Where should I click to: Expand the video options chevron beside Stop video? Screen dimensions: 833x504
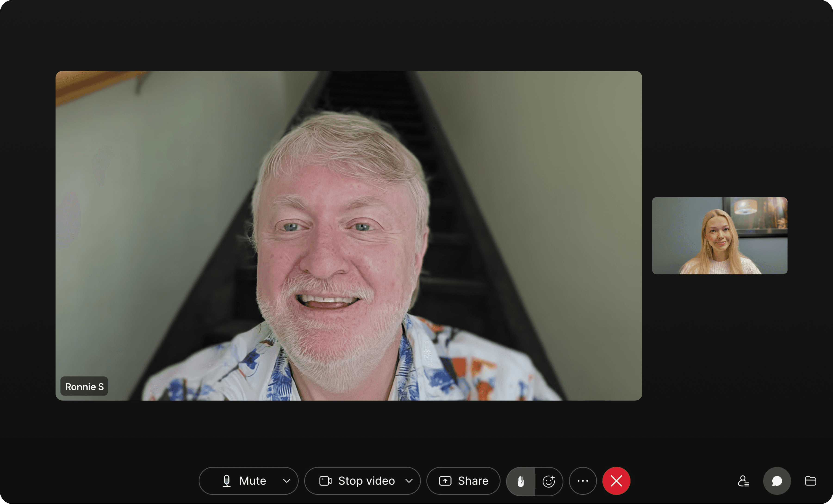[409, 481]
